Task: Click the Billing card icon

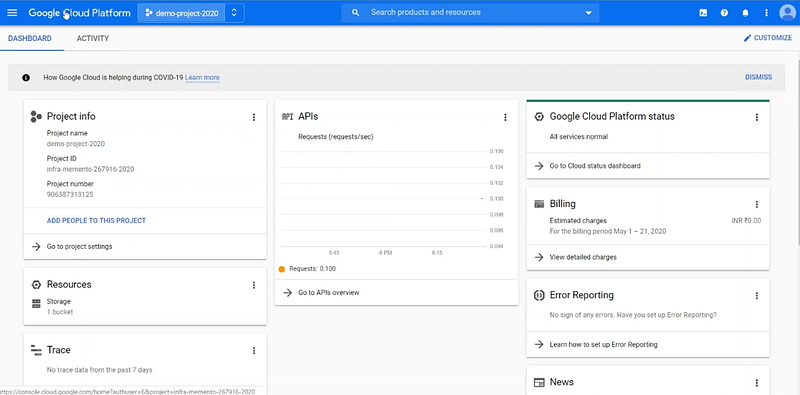Action: point(539,204)
